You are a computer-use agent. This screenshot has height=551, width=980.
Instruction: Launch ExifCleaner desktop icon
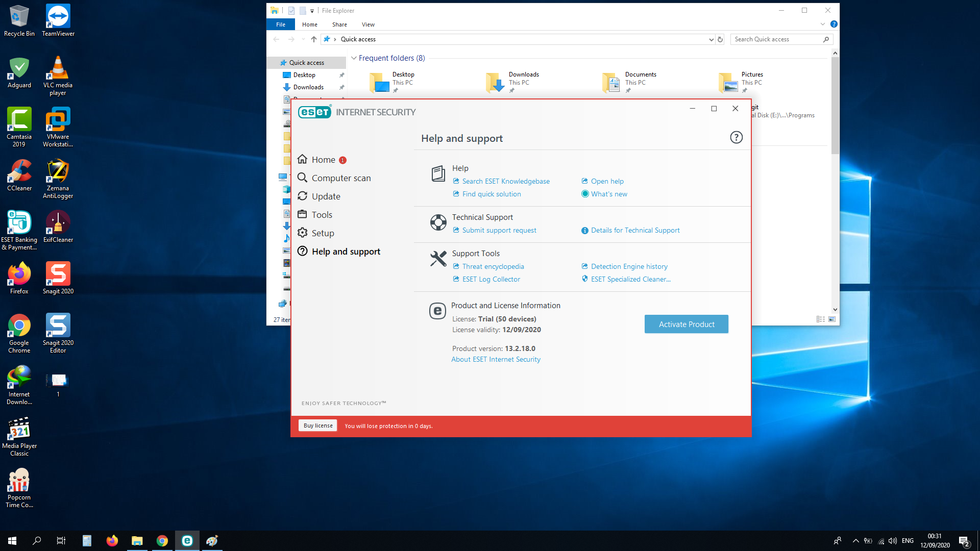coord(58,227)
